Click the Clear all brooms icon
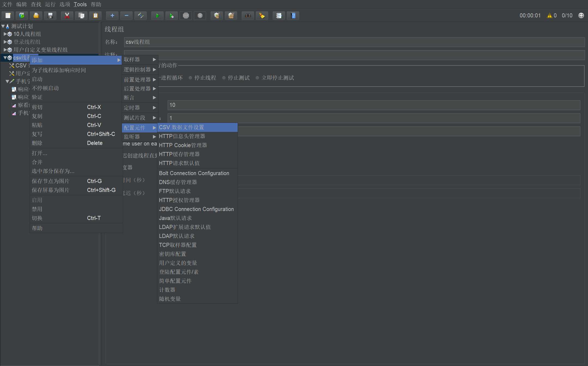Viewport: 588px width, 366px height. [x=231, y=15]
